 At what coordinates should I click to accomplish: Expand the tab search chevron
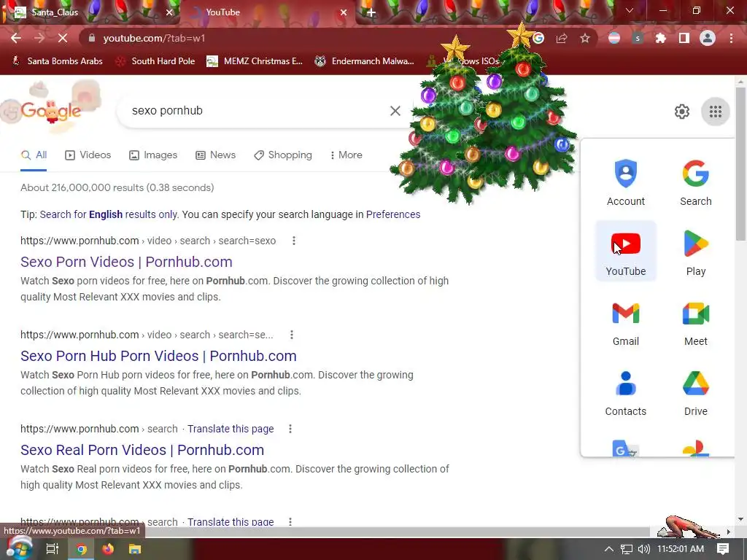tap(630, 10)
